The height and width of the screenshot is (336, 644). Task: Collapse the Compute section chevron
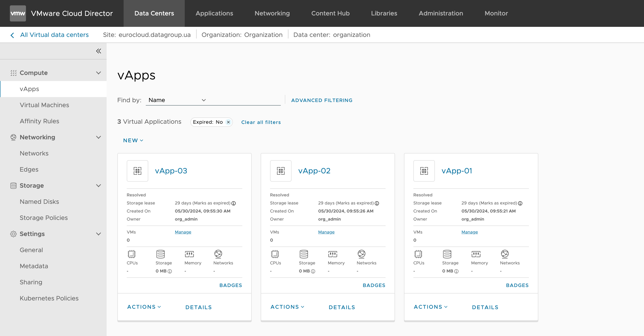pyautogui.click(x=99, y=73)
